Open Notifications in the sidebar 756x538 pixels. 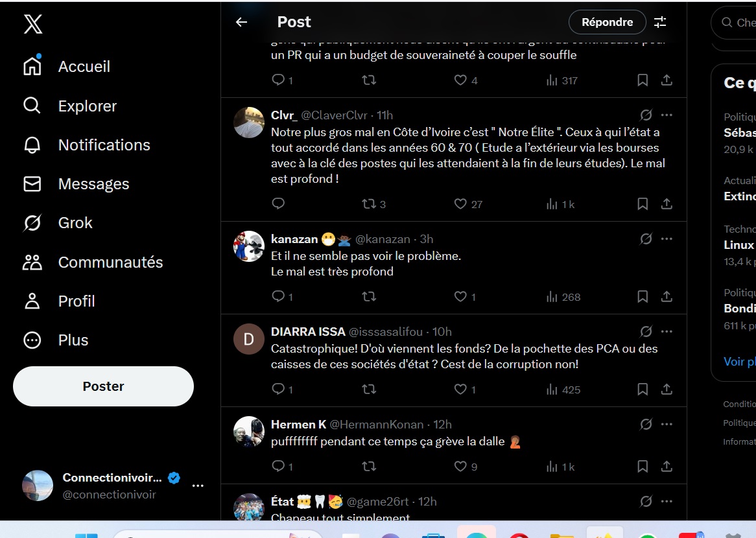[104, 145]
